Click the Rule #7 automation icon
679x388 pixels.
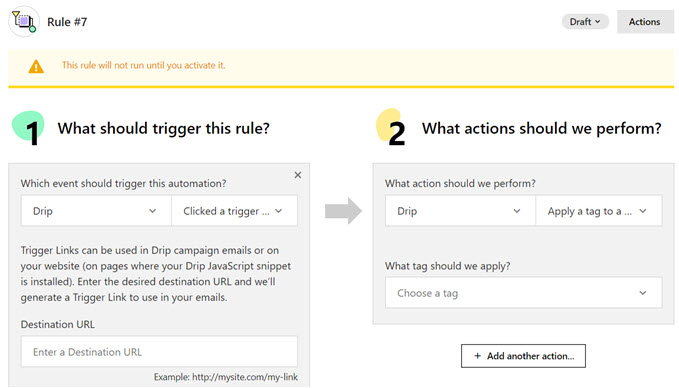(24, 22)
